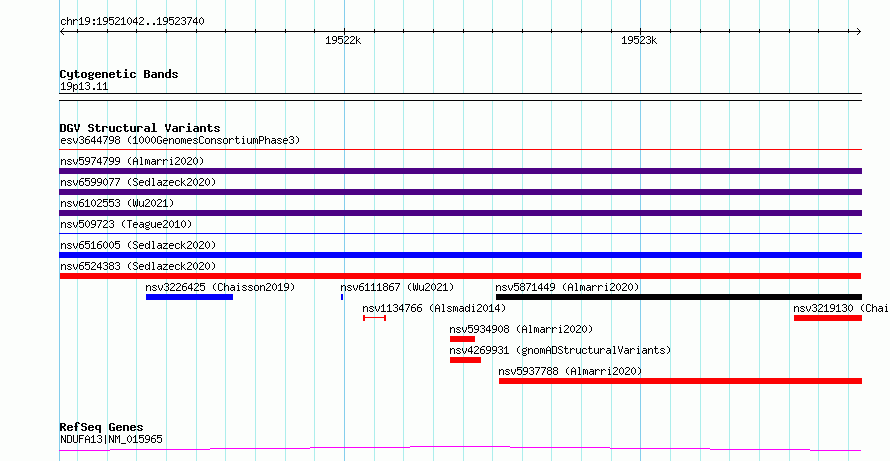This screenshot has height=461, width=890.
Task: Select the magenta NDUFA13 gene line
Action: (460, 449)
